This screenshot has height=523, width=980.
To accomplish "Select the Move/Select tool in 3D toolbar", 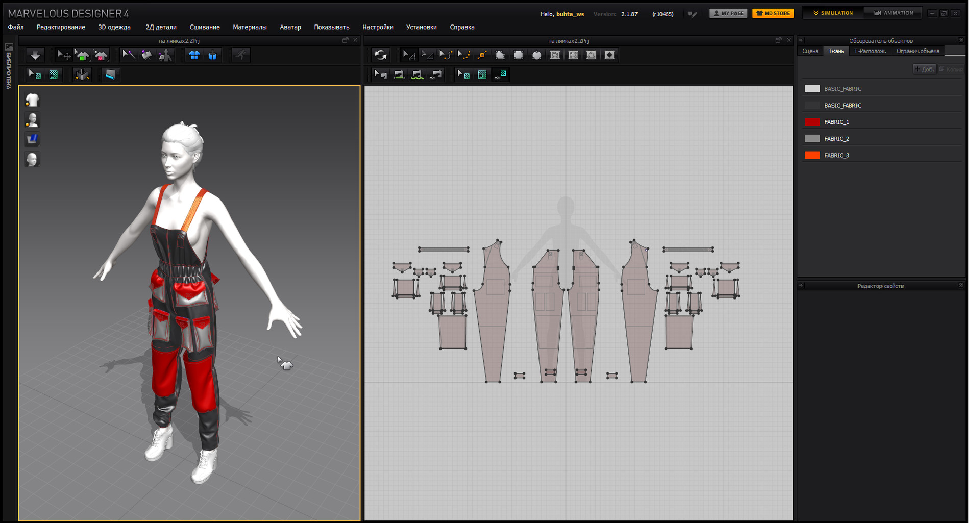I will 63,55.
